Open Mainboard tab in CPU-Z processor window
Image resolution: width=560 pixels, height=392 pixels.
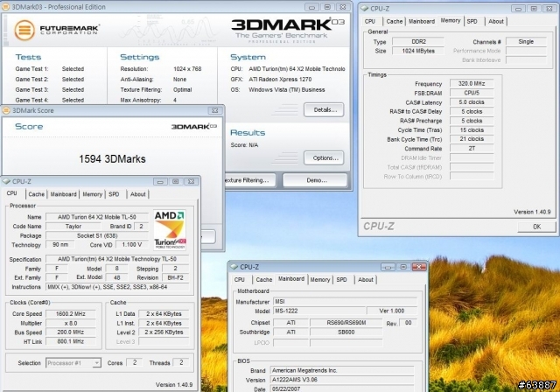pyautogui.click(x=64, y=194)
